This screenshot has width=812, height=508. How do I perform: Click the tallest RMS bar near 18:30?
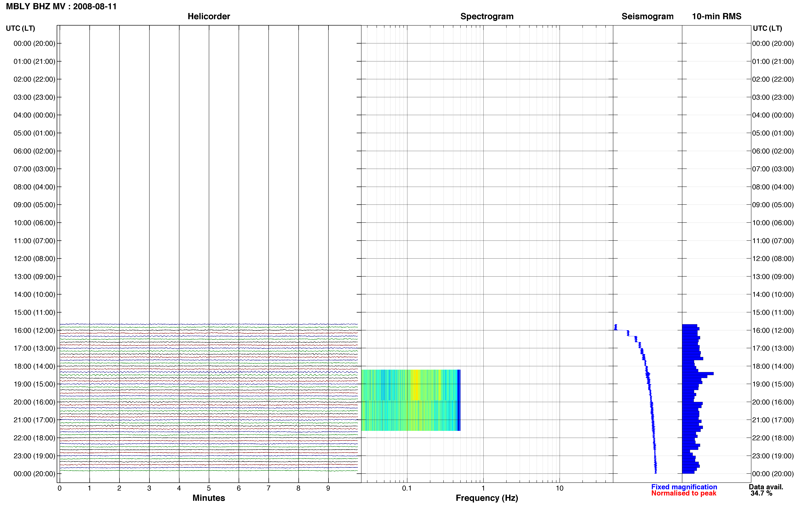point(698,374)
